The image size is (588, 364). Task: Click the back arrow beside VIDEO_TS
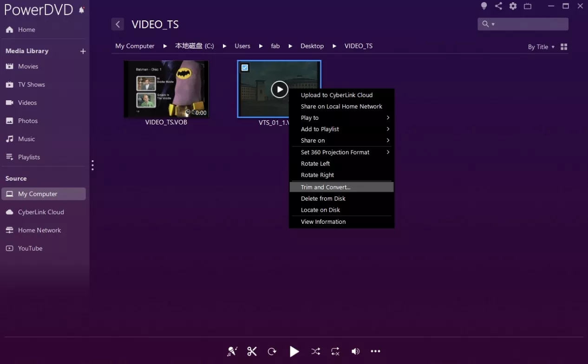coord(118,24)
